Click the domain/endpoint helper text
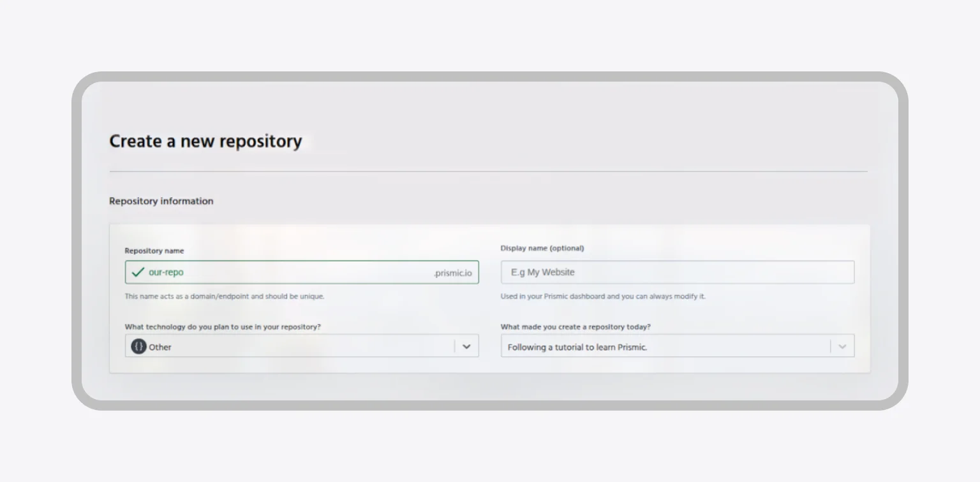The width and height of the screenshot is (980, 482). pos(225,296)
